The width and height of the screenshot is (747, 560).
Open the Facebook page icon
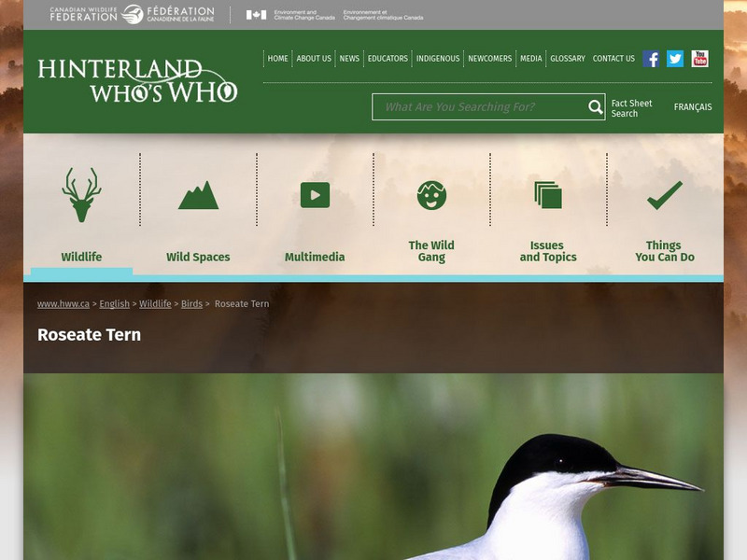(651, 59)
